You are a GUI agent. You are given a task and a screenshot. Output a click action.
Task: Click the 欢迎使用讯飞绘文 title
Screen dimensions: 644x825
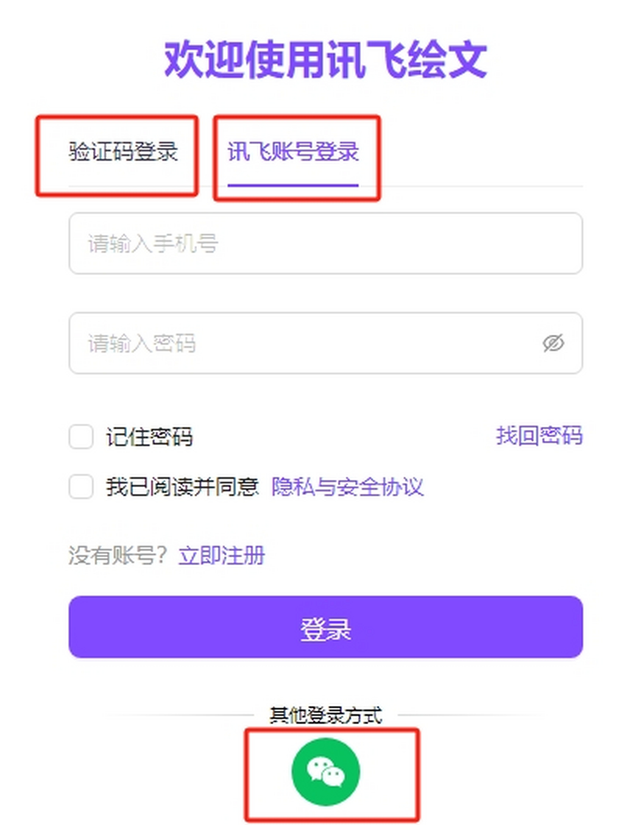click(x=326, y=59)
